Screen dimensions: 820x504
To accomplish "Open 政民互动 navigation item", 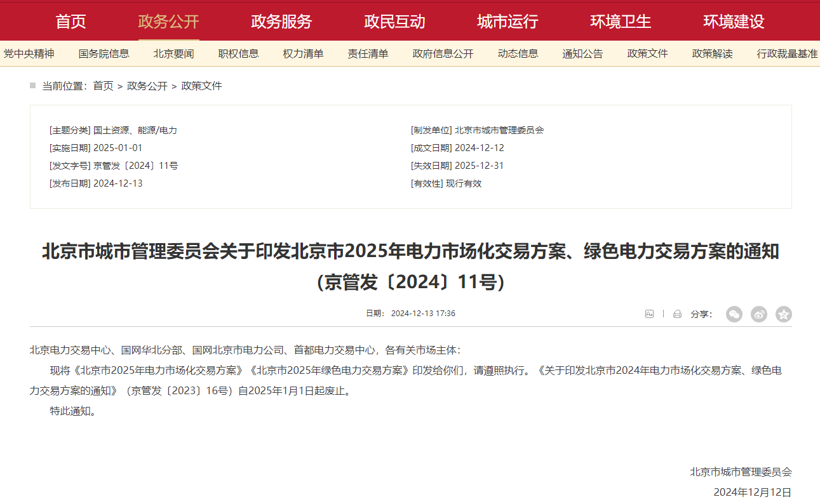I will (394, 22).
